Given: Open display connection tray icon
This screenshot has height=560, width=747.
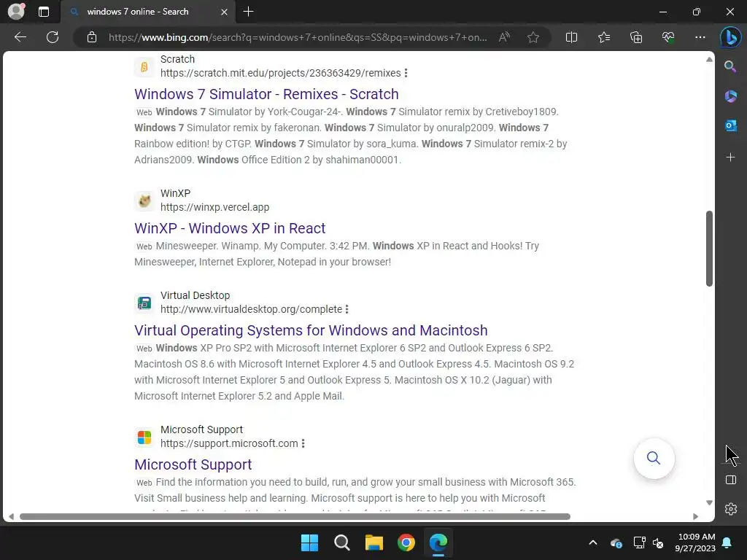Looking at the screenshot, I should pyautogui.click(x=639, y=542).
